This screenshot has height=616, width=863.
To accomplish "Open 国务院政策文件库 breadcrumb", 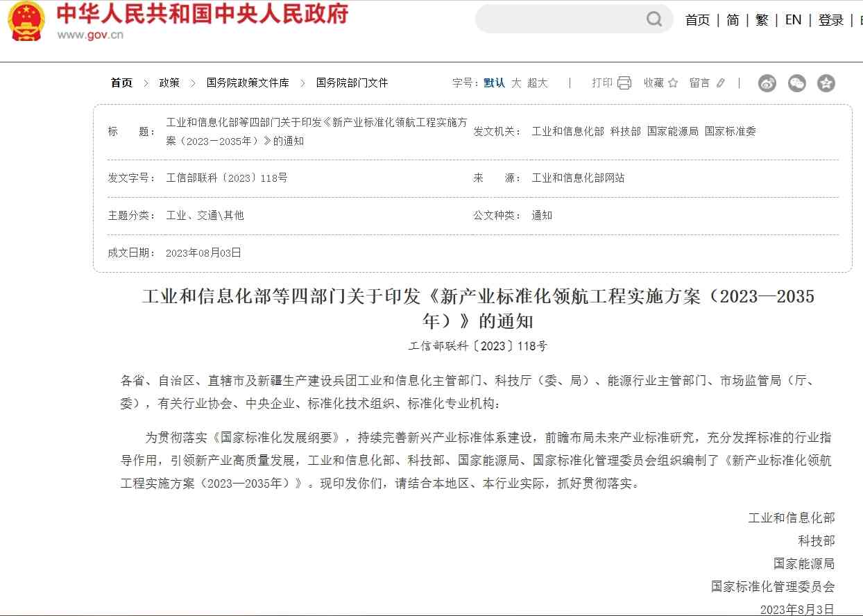I will [x=248, y=83].
